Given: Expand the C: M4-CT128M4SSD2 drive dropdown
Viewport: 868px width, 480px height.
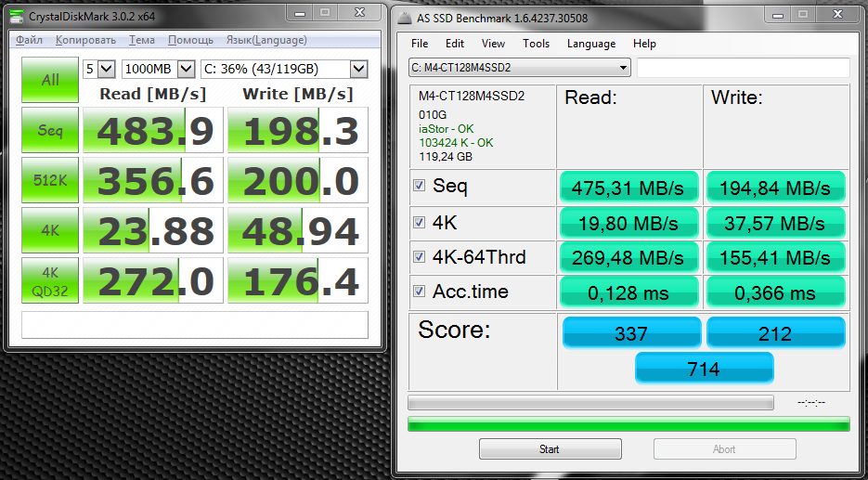Looking at the screenshot, I should tap(520, 68).
